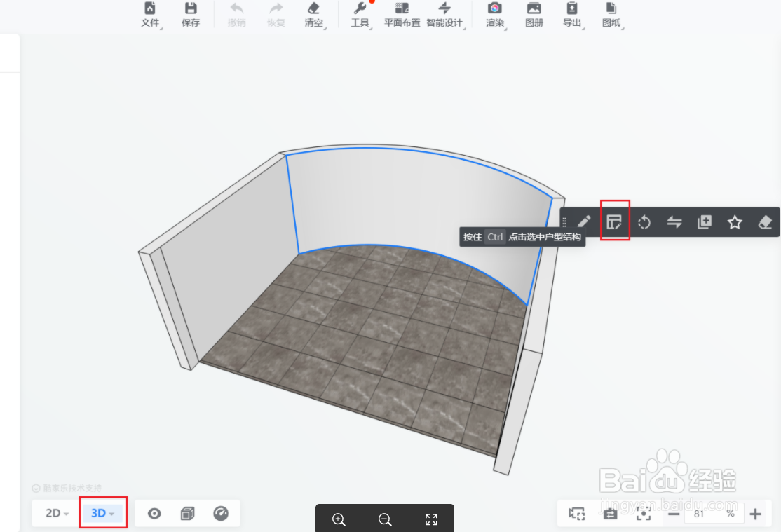Screen dimensions: 781x532
Task: Click the camera view frame icon
Action: 577,514
